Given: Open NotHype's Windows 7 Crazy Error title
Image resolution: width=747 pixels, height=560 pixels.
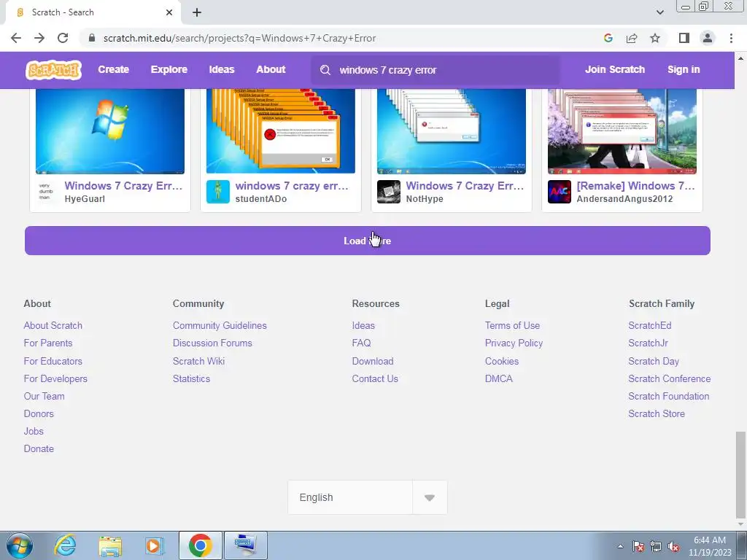Looking at the screenshot, I should pos(465,186).
